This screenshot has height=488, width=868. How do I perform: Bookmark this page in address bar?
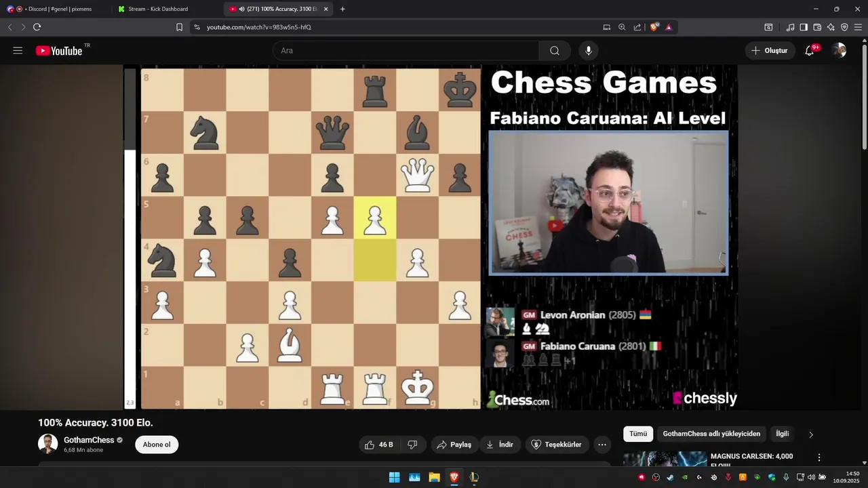pyautogui.click(x=179, y=27)
